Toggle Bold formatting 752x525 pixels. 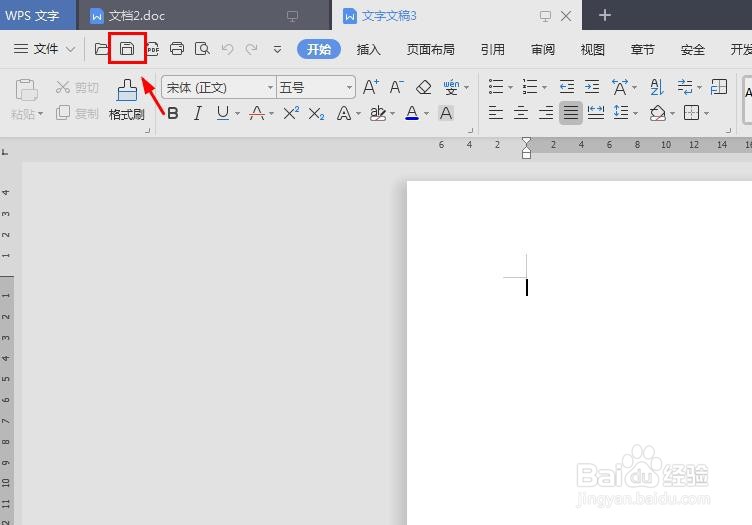point(173,114)
